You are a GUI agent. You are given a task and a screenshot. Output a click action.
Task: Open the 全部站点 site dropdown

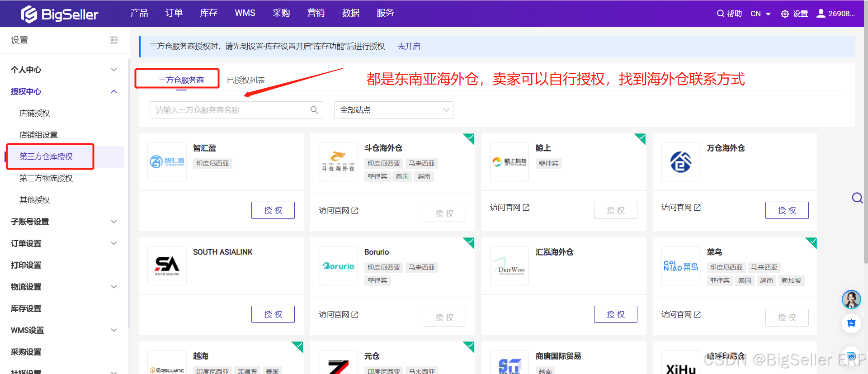click(x=394, y=110)
